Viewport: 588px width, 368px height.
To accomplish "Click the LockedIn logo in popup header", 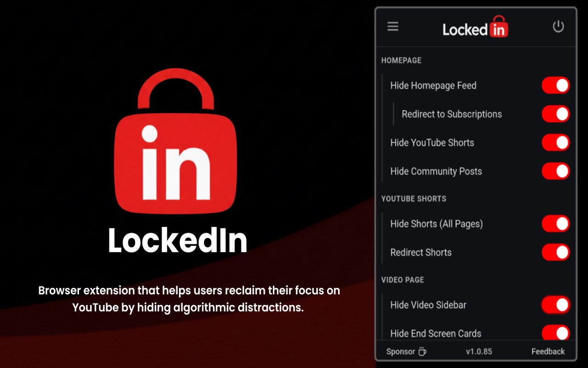I will point(475,27).
